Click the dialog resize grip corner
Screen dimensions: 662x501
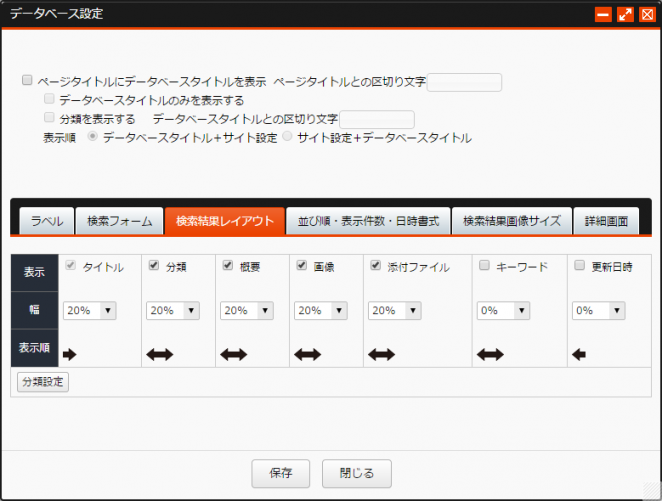coord(652,491)
